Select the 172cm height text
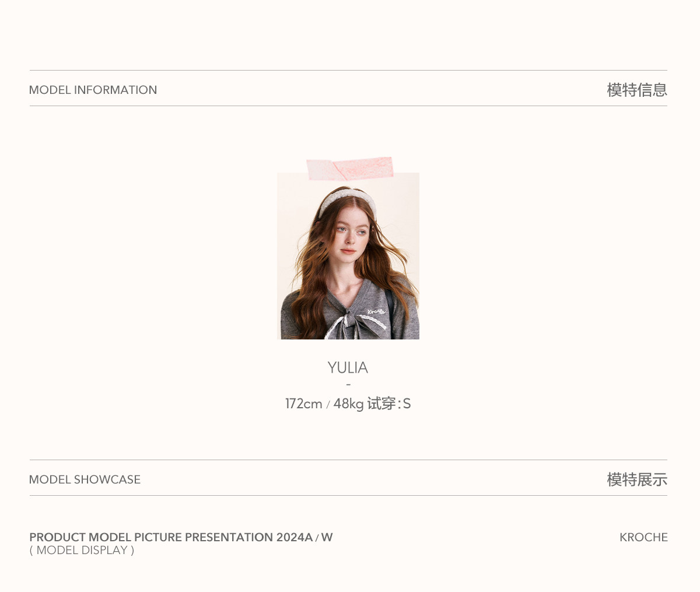The image size is (700, 592). pos(304,404)
